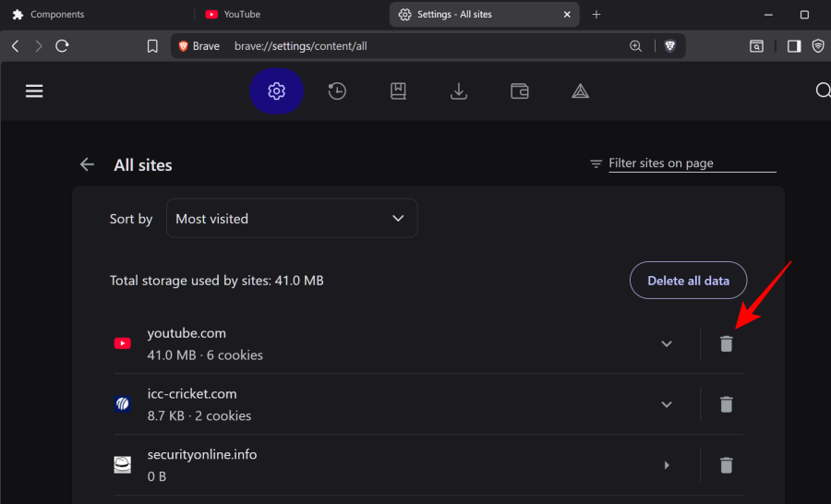Delete youtube.com site data with trash icon
This screenshot has width=831, height=504.
[x=727, y=343]
